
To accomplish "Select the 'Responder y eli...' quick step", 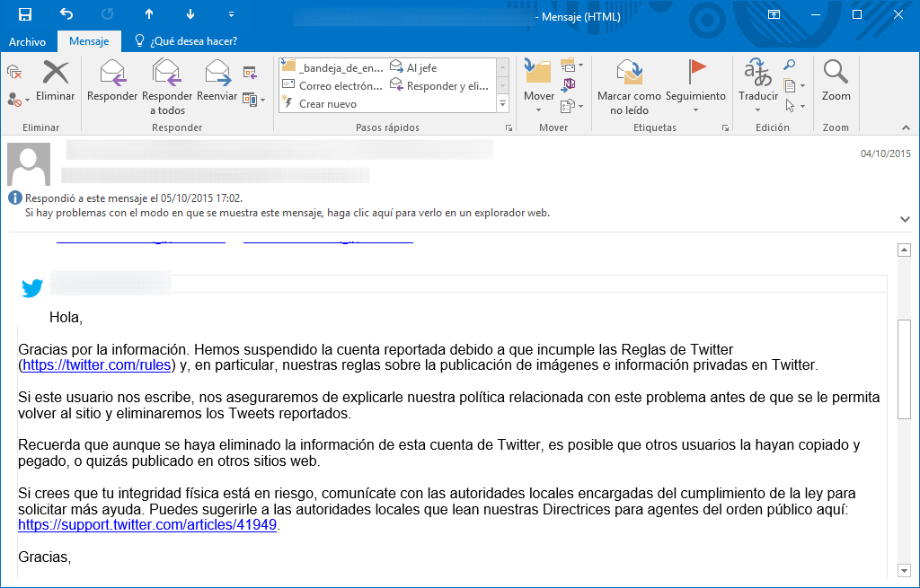I will pos(440,85).
